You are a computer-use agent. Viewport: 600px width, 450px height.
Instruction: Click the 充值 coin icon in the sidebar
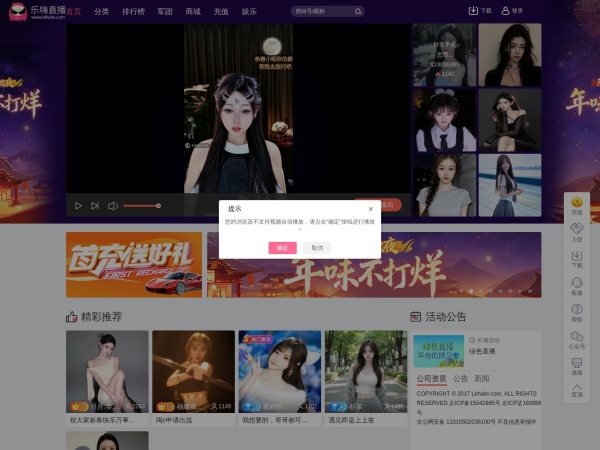click(x=576, y=204)
